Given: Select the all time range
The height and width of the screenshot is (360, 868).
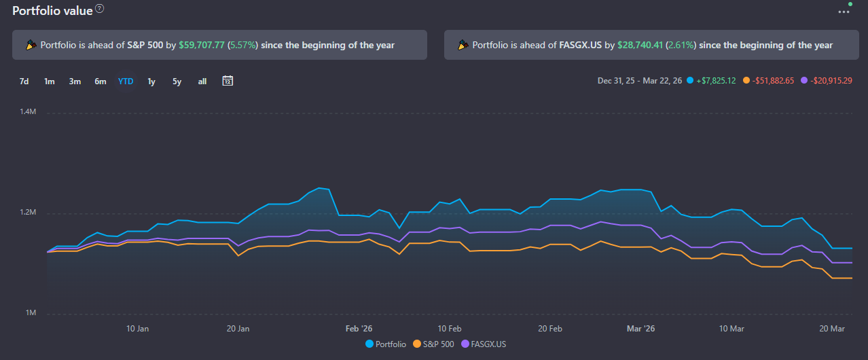Looking at the screenshot, I should (x=202, y=82).
